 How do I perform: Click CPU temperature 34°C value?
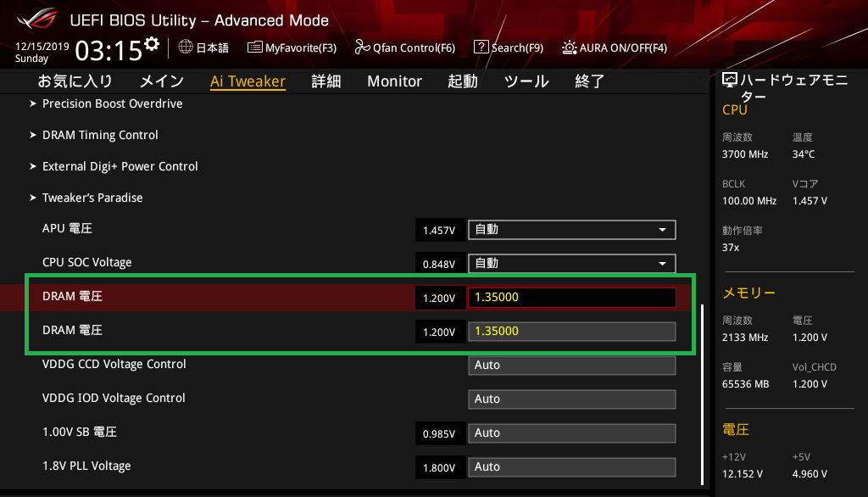(804, 154)
